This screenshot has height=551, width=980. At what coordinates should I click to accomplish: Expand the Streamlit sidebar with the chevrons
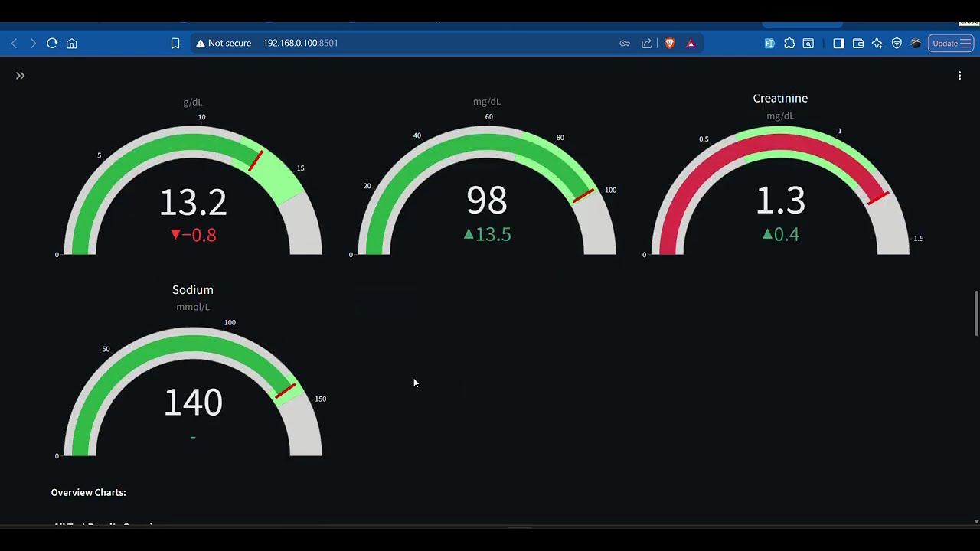tap(21, 76)
